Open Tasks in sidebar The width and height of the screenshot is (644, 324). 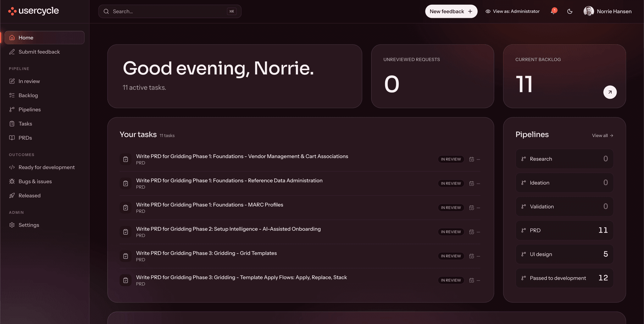coord(44,124)
